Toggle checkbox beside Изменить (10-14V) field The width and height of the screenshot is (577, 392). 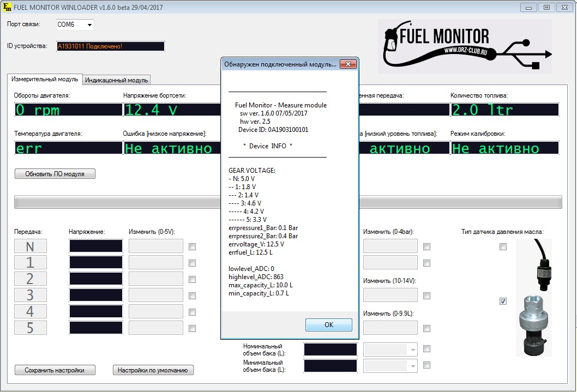427,295
